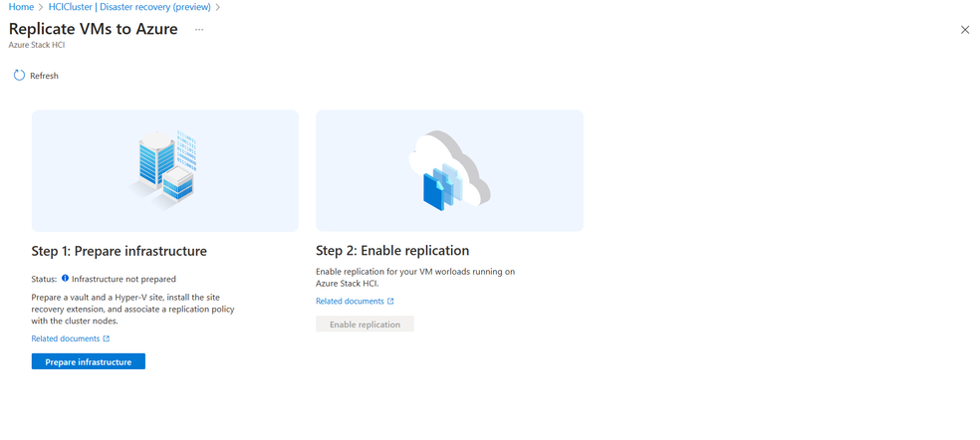
Task: Click the Azure Stack HCI subtitle
Action: point(36,46)
